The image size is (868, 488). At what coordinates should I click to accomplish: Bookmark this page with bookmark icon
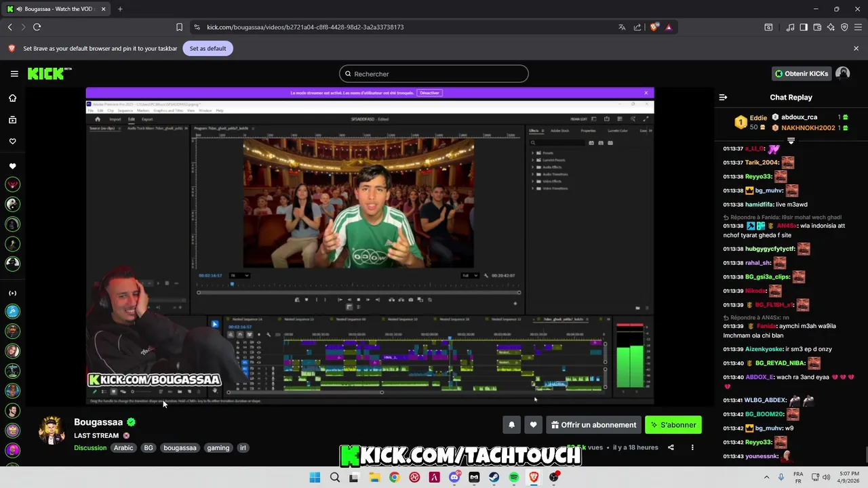[x=179, y=27]
